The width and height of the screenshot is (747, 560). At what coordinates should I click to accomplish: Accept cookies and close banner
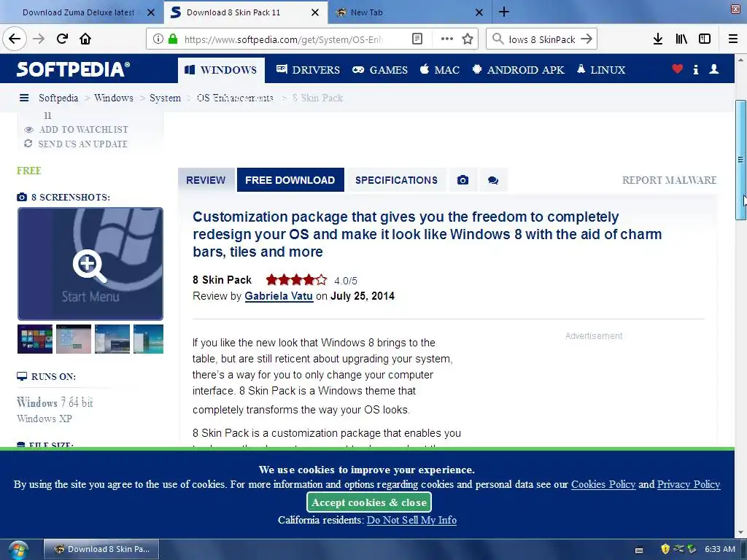point(369,502)
